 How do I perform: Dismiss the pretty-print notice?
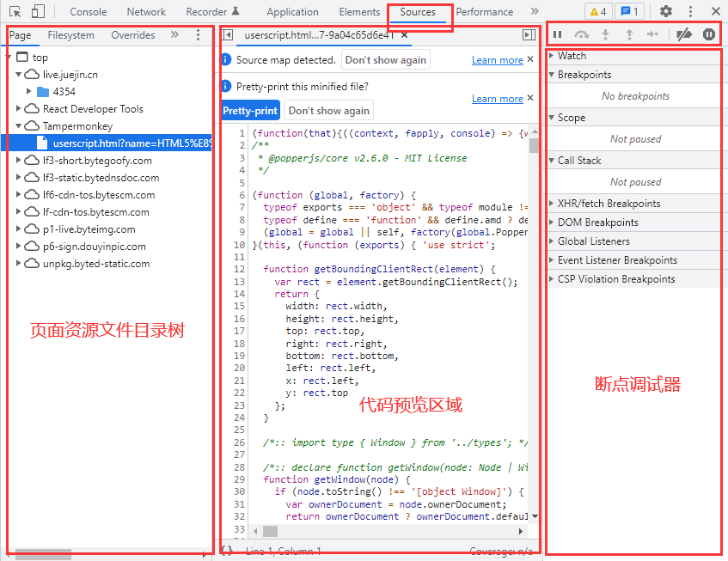click(x=530, y=98)
